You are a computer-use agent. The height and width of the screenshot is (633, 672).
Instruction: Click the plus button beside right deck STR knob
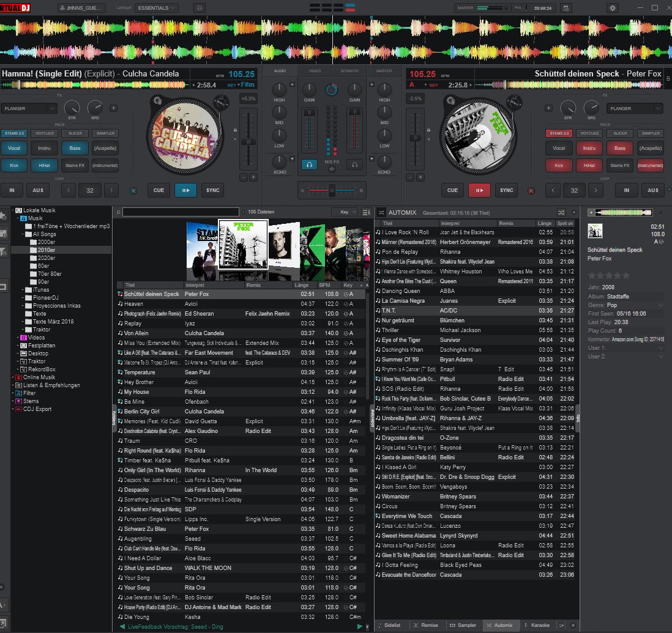pyautogui.click(x=548, y=108)
